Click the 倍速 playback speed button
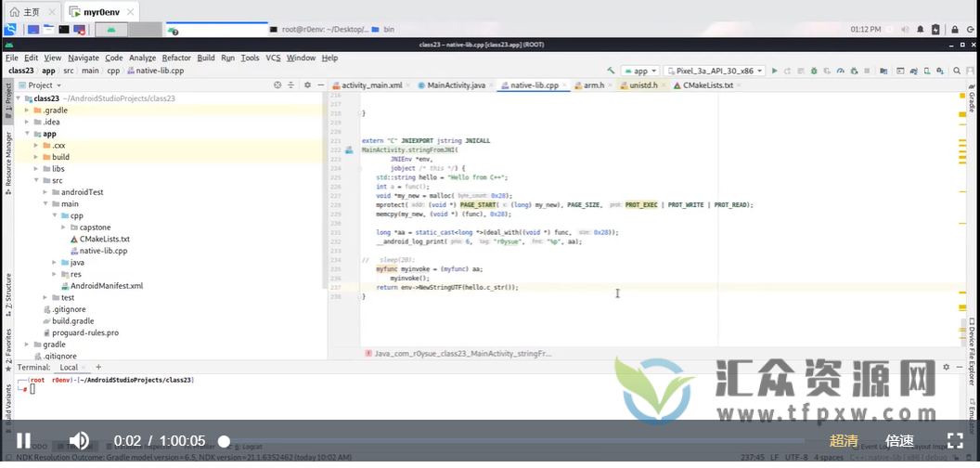 click(x=899, y=441)
